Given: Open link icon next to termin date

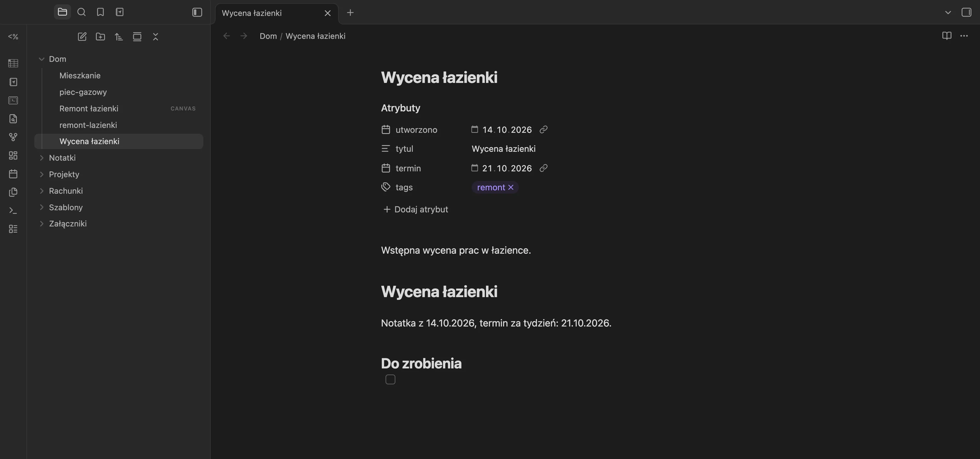Looking at the screenshot, I should tap(544, 168).
